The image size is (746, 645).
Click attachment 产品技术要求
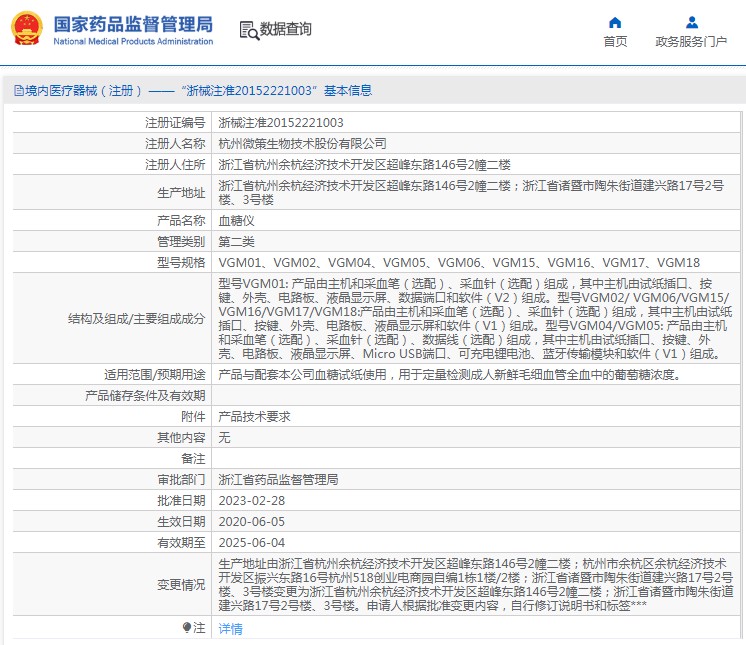[x=254, y=417]
